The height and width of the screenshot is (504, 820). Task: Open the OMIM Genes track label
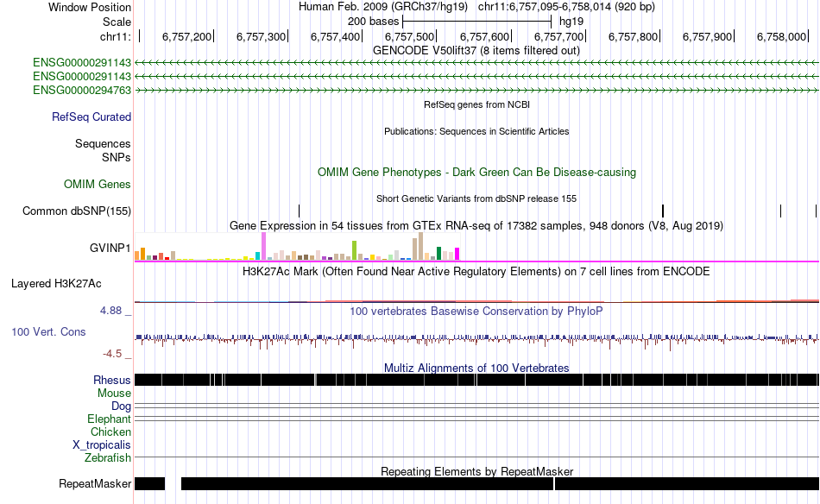pos(98,184)
